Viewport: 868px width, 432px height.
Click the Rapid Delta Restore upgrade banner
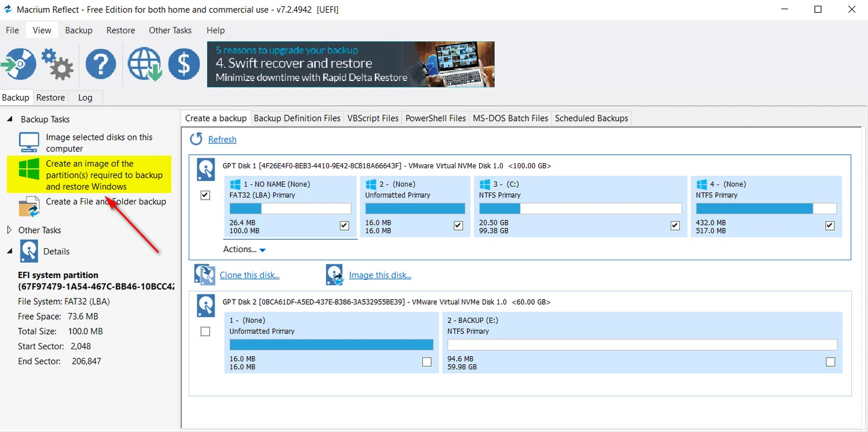coord(351,64)
